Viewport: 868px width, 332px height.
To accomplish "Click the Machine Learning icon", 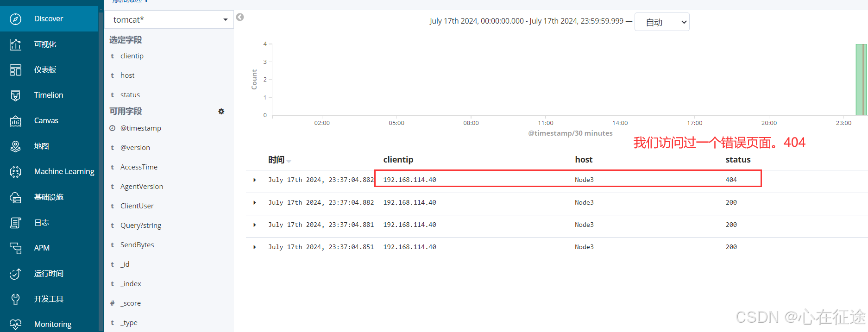I will pos(15,172).
